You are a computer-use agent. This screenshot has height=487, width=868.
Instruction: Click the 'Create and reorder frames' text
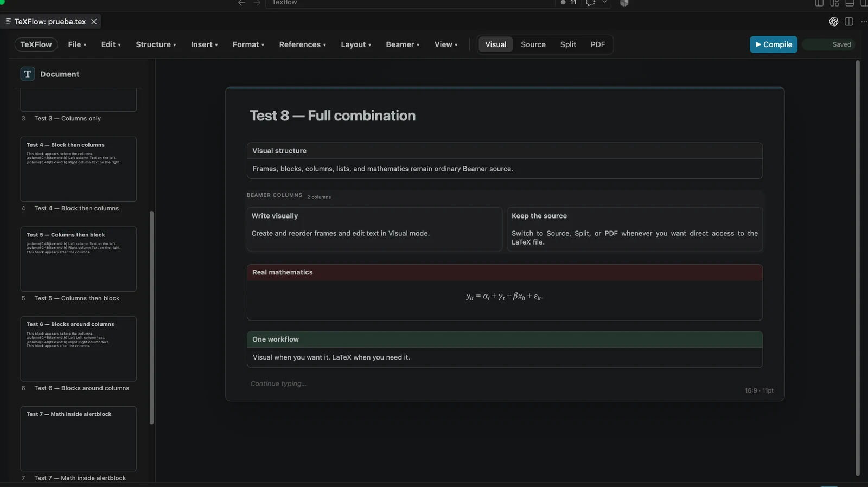coord(340,233)
